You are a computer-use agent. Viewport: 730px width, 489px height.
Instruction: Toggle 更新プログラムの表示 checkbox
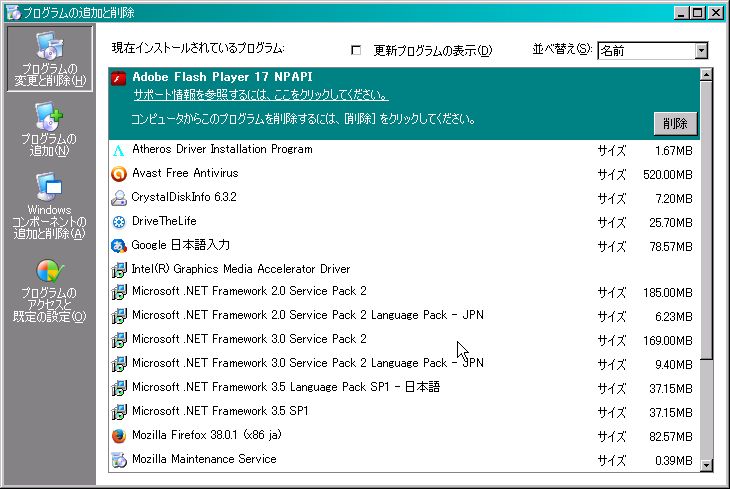pos(356,50)
